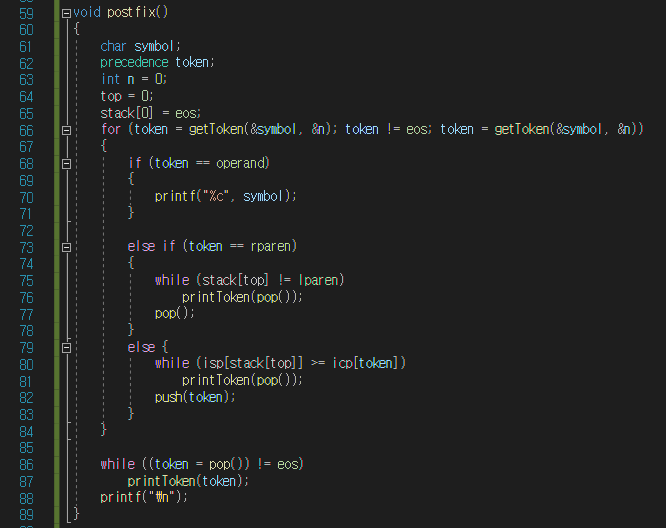The width and height of the screenshot is (666, 528).
Task: Click 'printToken(token);' on line 87
Action: coord(188,481)
